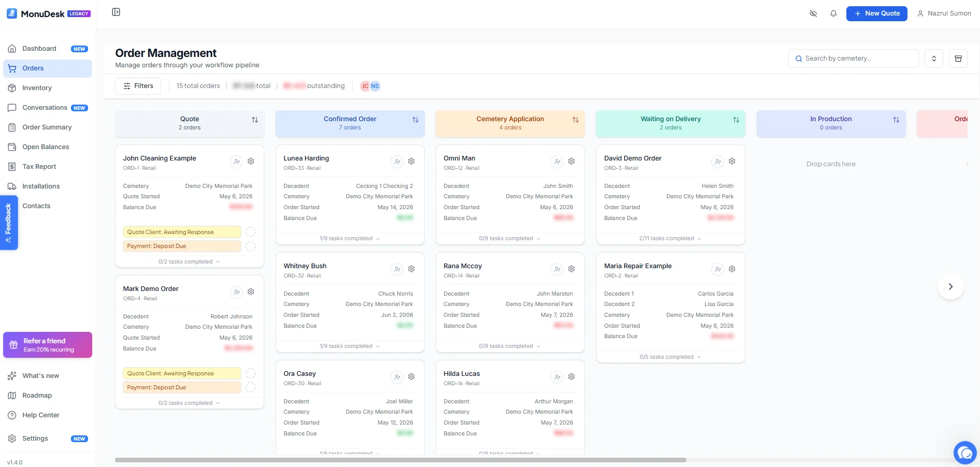The image size is (980, 467).
Task: Toggle the sidebar collapse icon
Action: pos(116,12)
